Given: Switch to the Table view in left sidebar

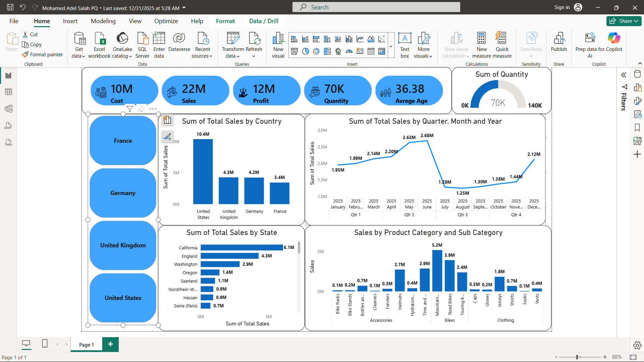Looking at the screenshot, I should coord(8,92).
